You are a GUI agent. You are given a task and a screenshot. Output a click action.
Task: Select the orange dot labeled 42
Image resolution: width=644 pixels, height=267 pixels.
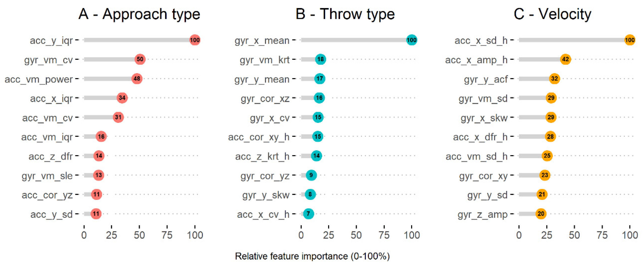pyautogui.click(x=565, y=59)
